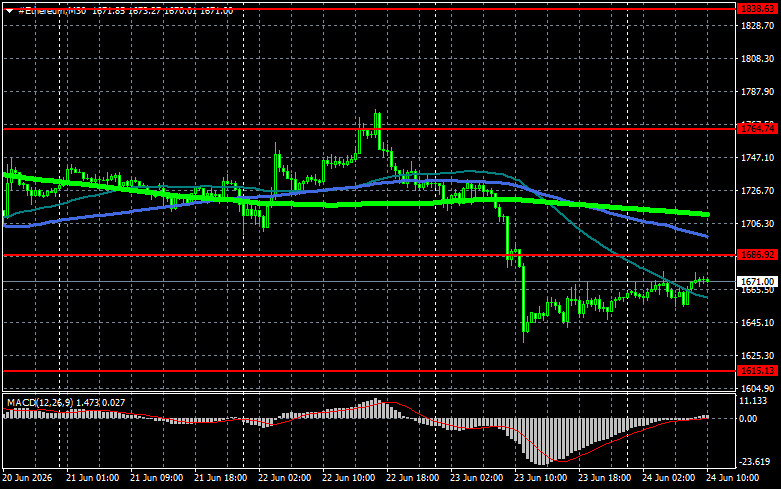Click the 24 Jun 02:00 time label
The width and height of the screenshot is (781, 489).
tap(668, 478)
